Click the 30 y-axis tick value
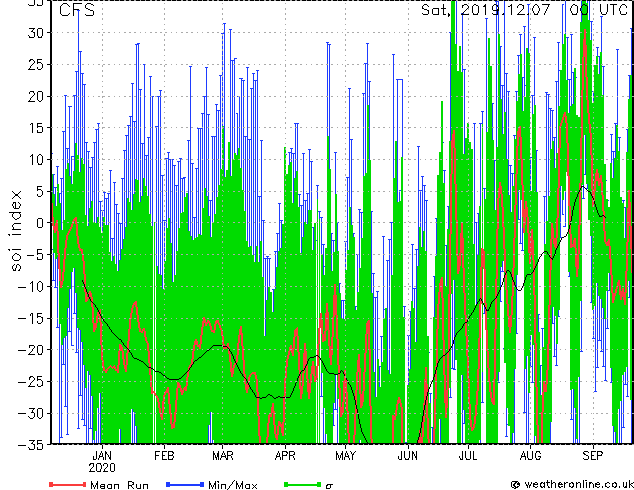The height and width of the screenshot is (490, 634). point(35,33)
